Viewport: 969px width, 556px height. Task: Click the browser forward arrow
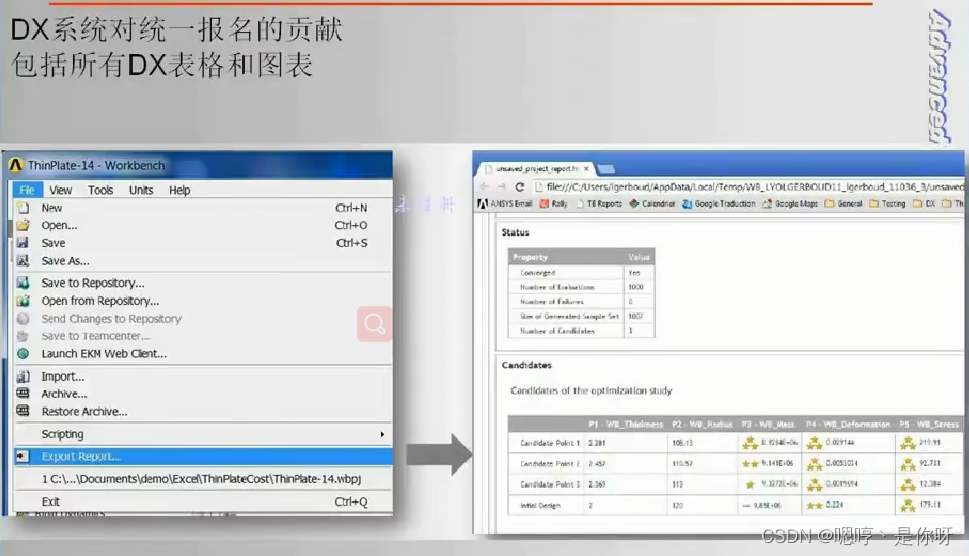(502, 187)
